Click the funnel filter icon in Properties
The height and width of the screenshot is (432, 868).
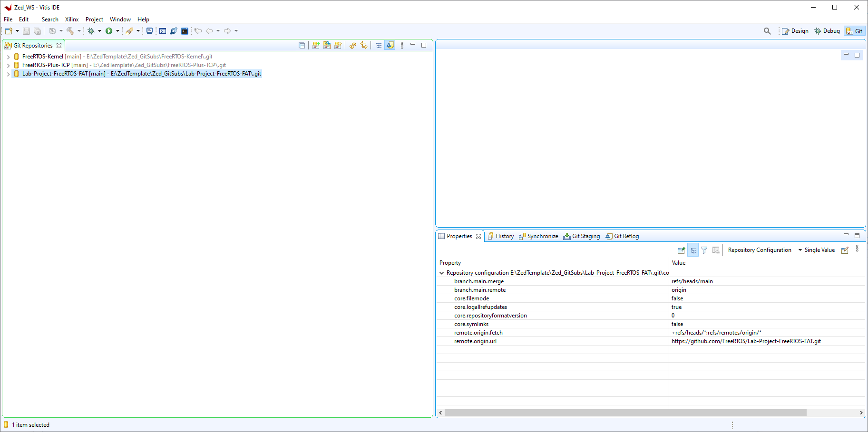click(x=704, y=250)
